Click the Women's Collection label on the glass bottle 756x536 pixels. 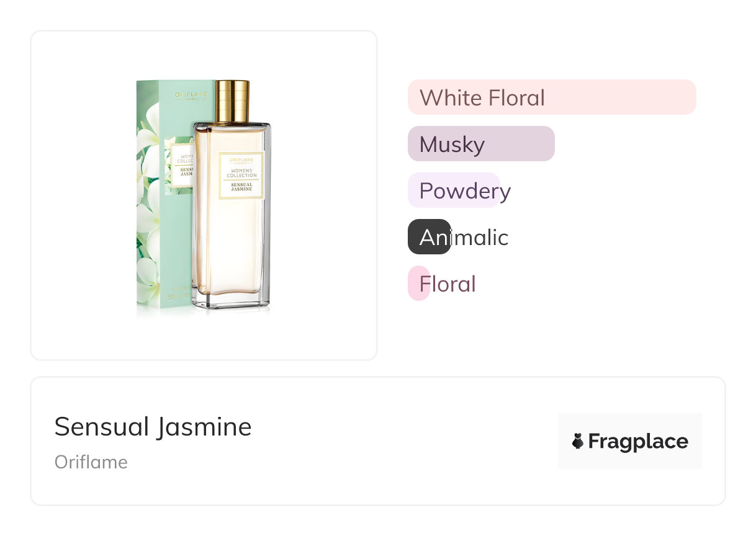241,175
